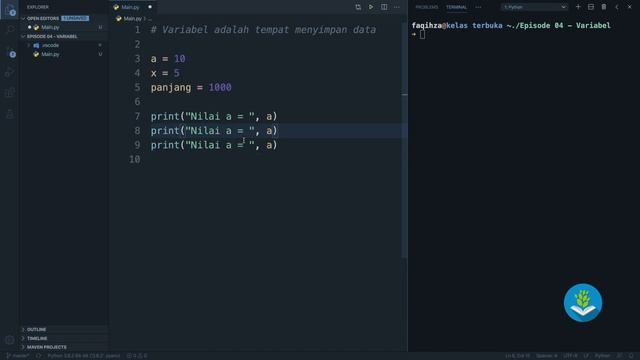640x360 pixels.
Task: Place cursor on 'panjang = 1000' line
Action: pos(191,87)
